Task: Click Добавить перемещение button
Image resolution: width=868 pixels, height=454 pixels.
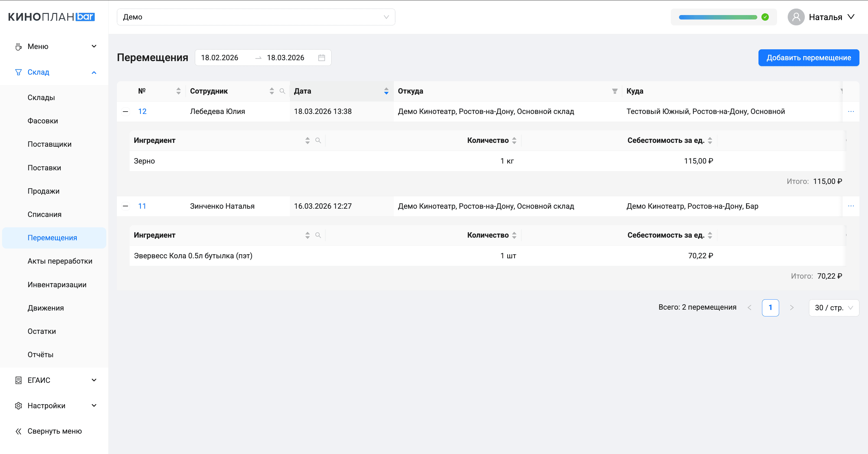Action: pos(808,58)
